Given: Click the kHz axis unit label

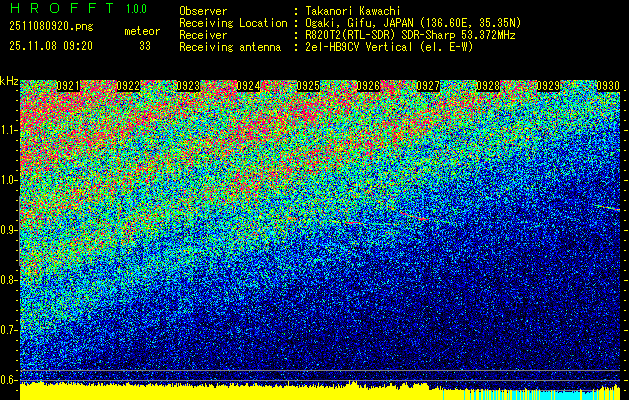Looking at the screenshot, I should 9,81.
